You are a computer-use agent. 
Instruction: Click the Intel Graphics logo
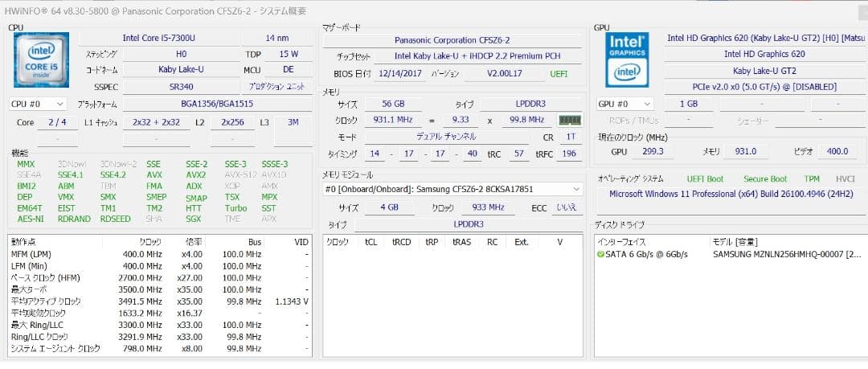tap(627, 59)
